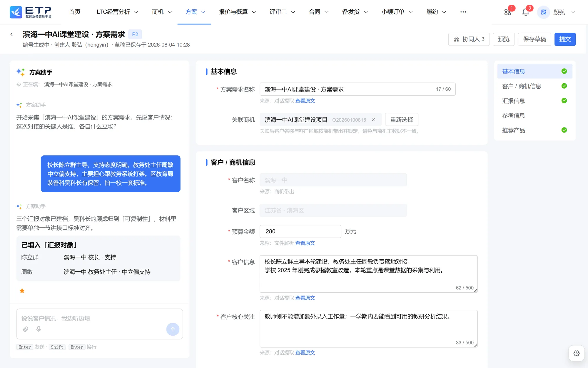Click the 预览 button

coord(504,39)
